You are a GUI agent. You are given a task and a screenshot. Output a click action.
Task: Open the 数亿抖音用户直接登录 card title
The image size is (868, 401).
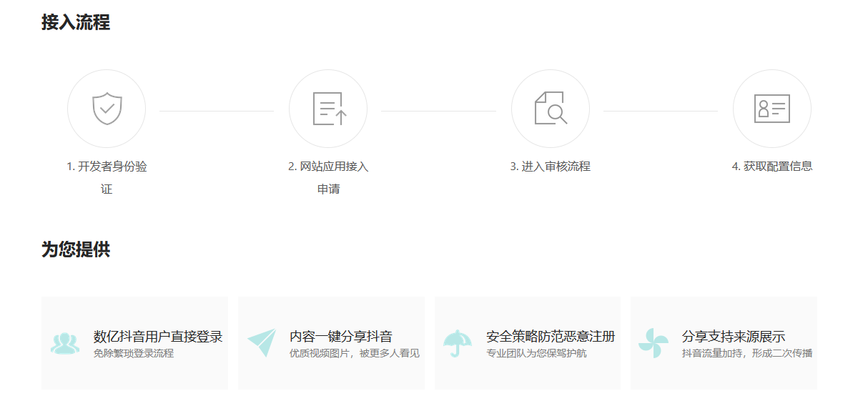click(x=158, y=337)
